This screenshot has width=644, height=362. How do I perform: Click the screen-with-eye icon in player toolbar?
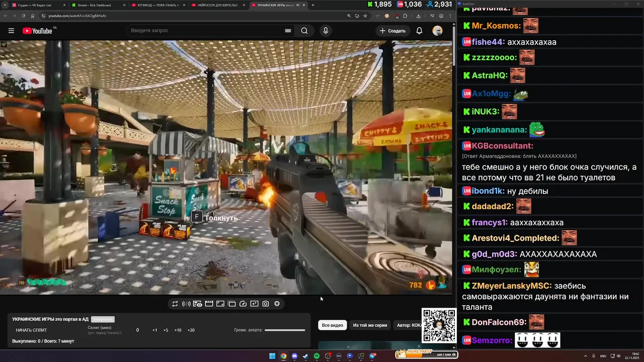point(197,304)
